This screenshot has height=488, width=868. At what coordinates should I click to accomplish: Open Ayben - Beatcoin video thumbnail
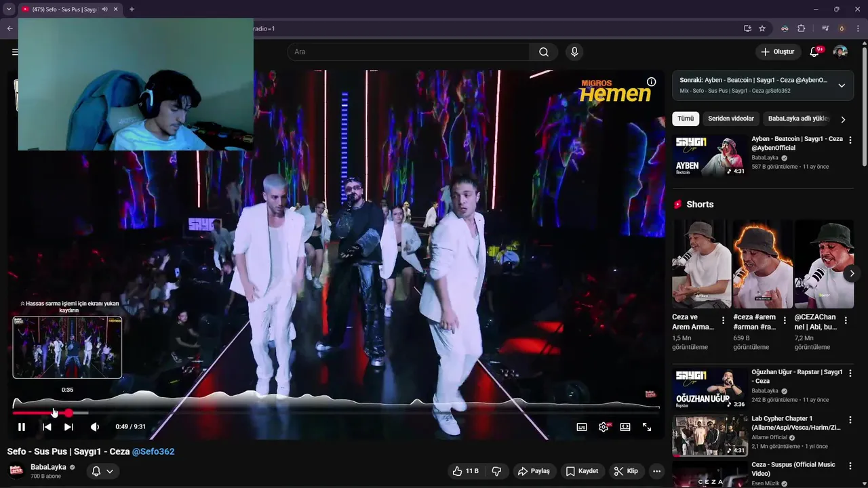click(x=710, y=156)
